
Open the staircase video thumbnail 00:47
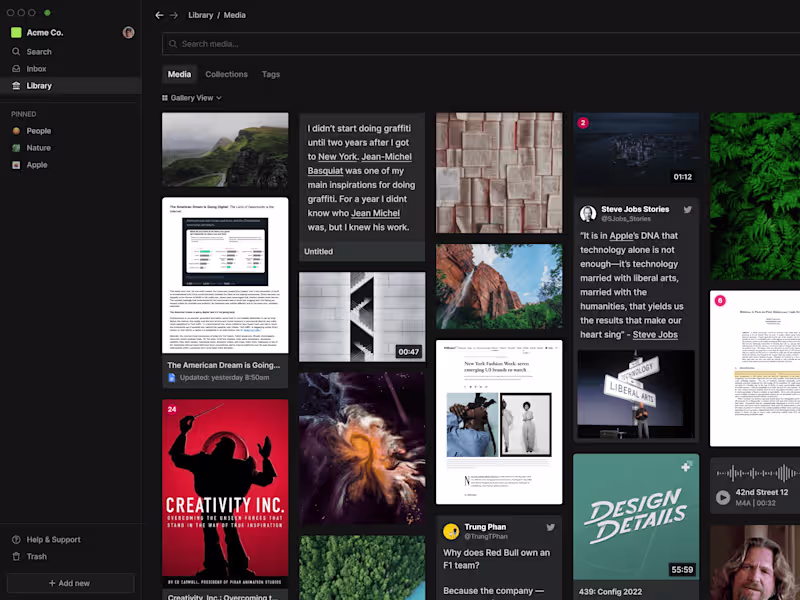click(362, 317)
